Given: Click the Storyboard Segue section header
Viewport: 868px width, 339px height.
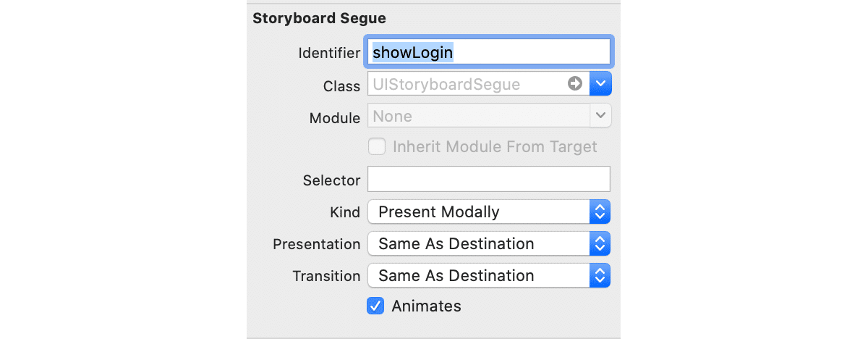Looking at the screenshot, I should click(319, 18).
